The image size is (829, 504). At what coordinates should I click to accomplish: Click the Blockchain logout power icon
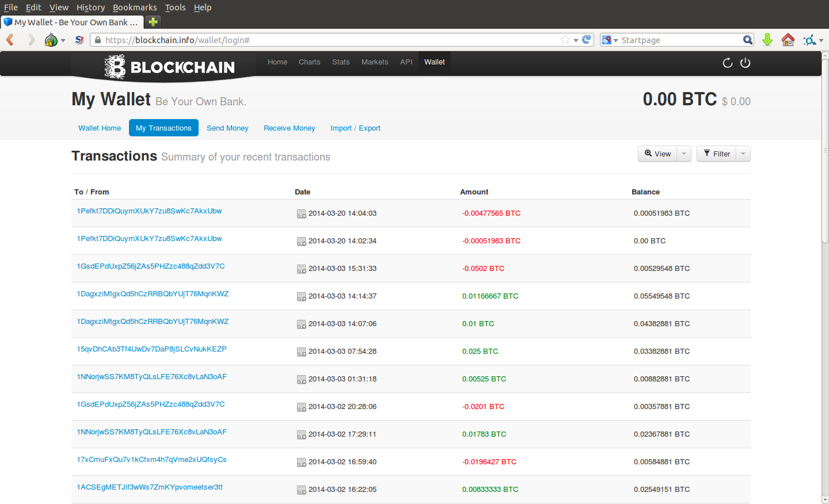[x=746, y=63]
